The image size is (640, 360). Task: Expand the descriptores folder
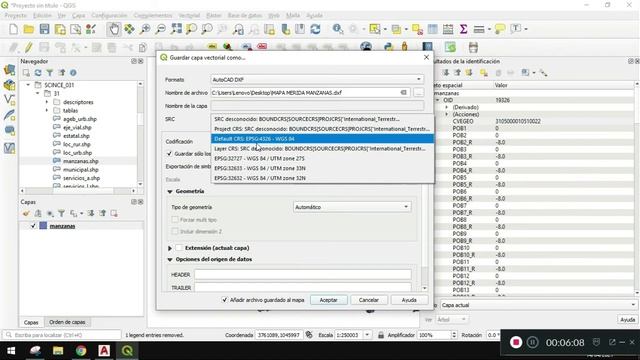pos(47,102)
